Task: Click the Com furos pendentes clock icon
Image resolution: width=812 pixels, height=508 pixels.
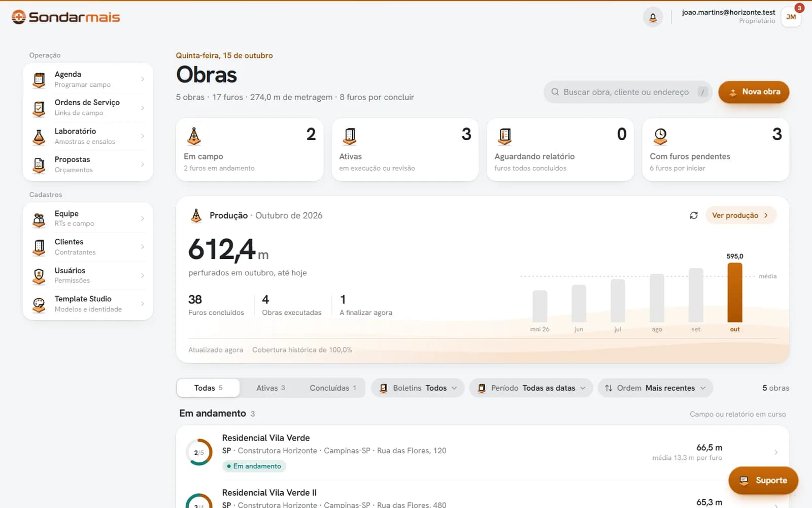Action: 660,136
